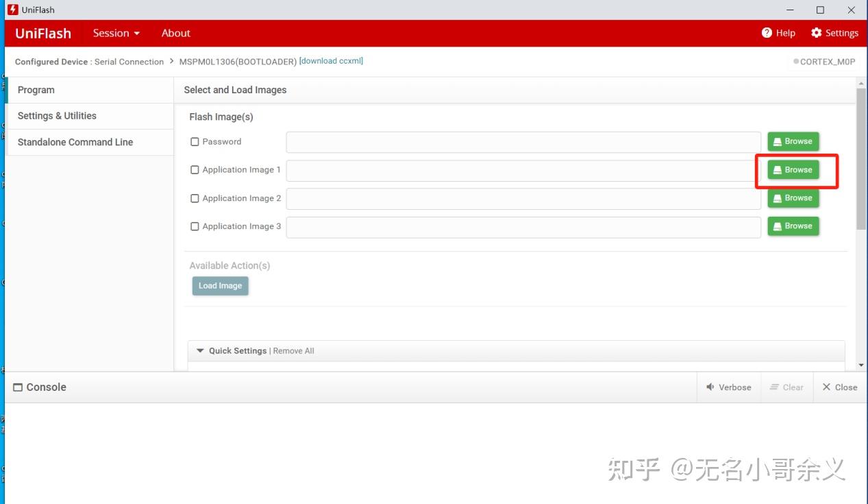Image resolution: width=868 pixels, height=504 pixels.
Task: Open UniFlash Settings via the gear icon
Action: (x=817, y=32)
